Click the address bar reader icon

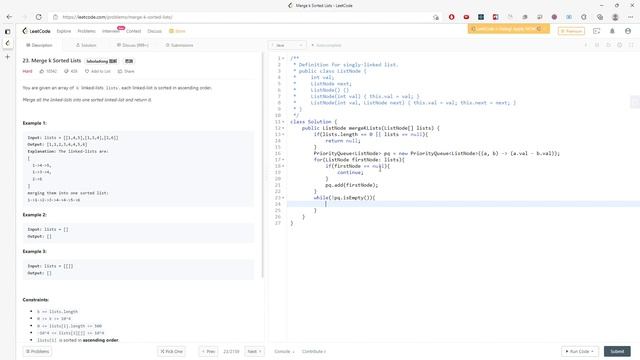tap(436, 17)
